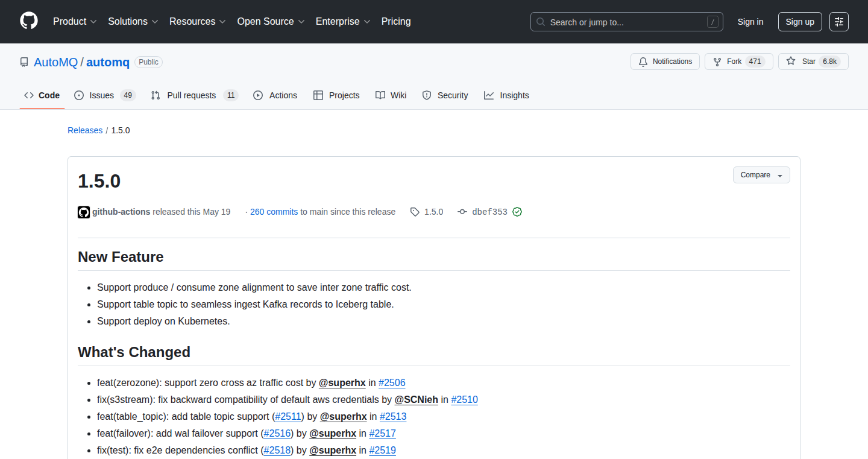Screen dimensions: 868x459
Task: Expand the Solutions menu
Action: pos(133,21)
